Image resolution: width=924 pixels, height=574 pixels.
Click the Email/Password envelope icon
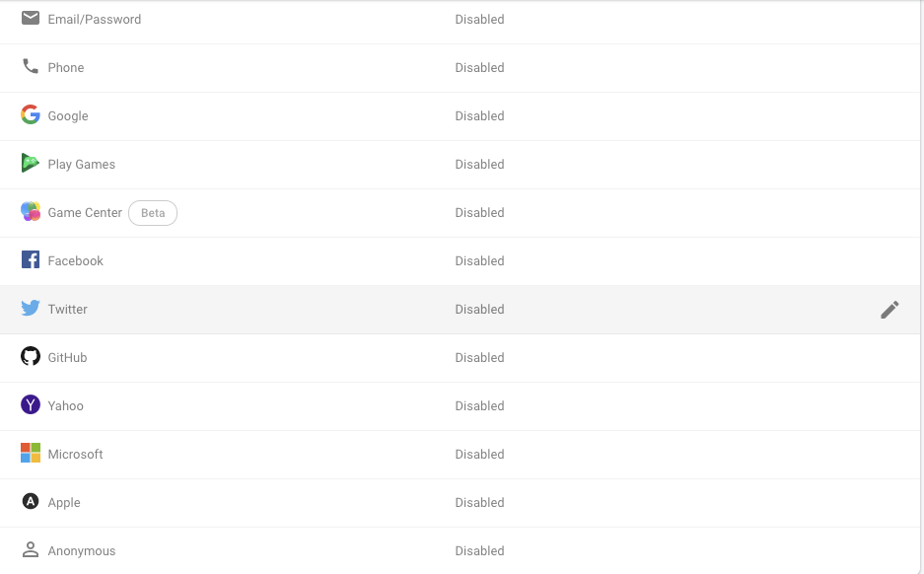tap(30, 18)
